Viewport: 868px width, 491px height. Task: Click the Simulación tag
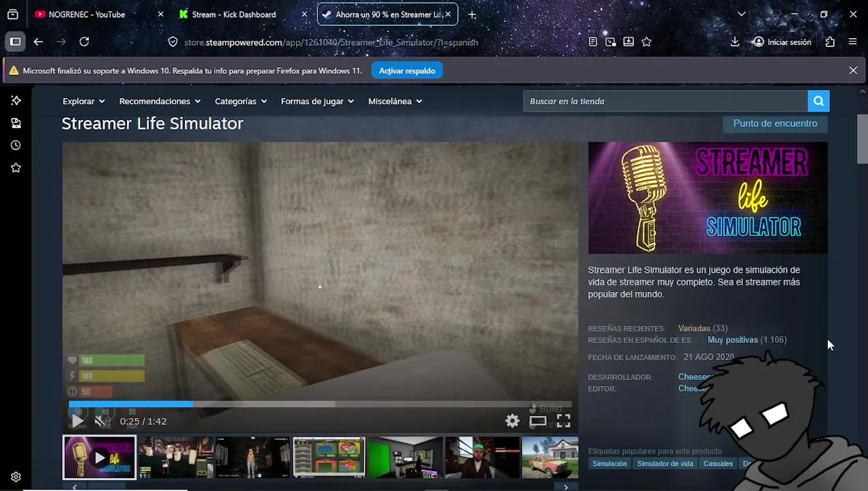tap(609, 464)
